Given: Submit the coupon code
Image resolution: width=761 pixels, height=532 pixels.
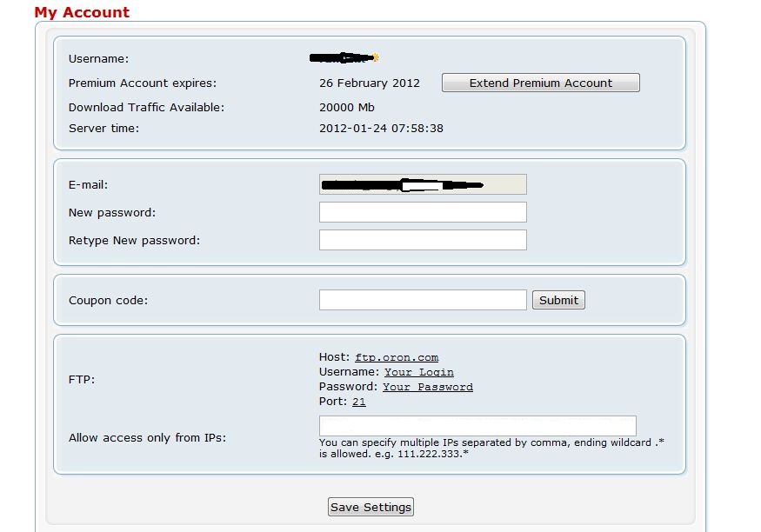Looking at the screenshot, I should click(x=558, y=300).
